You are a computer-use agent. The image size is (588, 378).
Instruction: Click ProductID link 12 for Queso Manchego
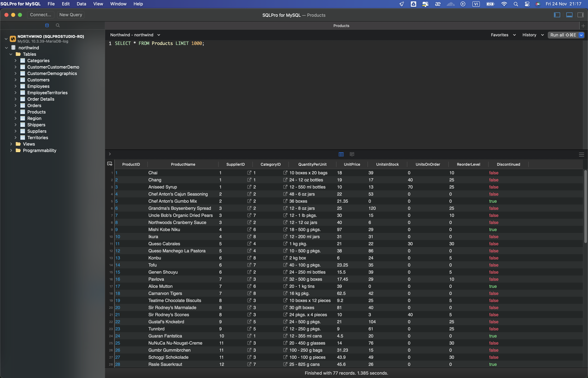118,251
